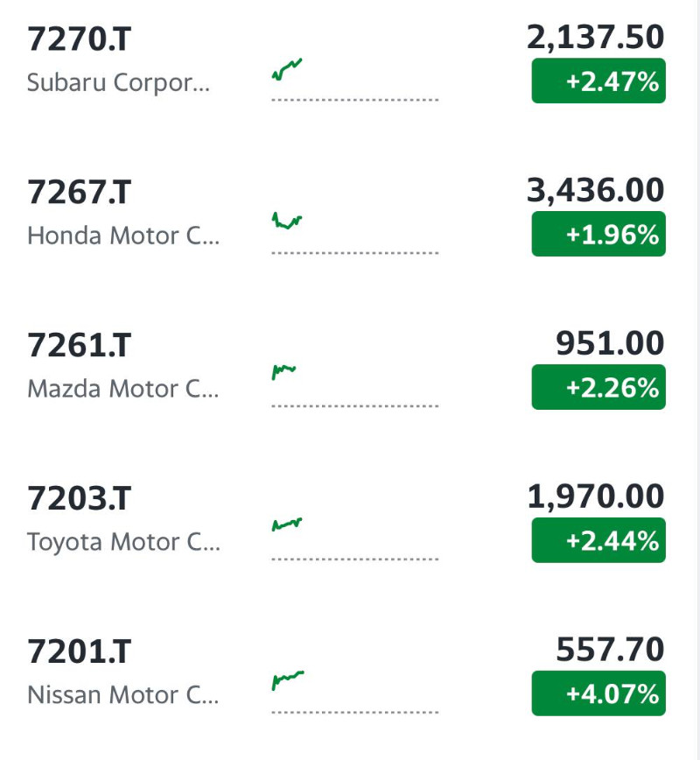Screen dimensions: 700x760
Task: View Nissan's sparkline mini chart
Action: pyautogui.click(x=355, y=693)
